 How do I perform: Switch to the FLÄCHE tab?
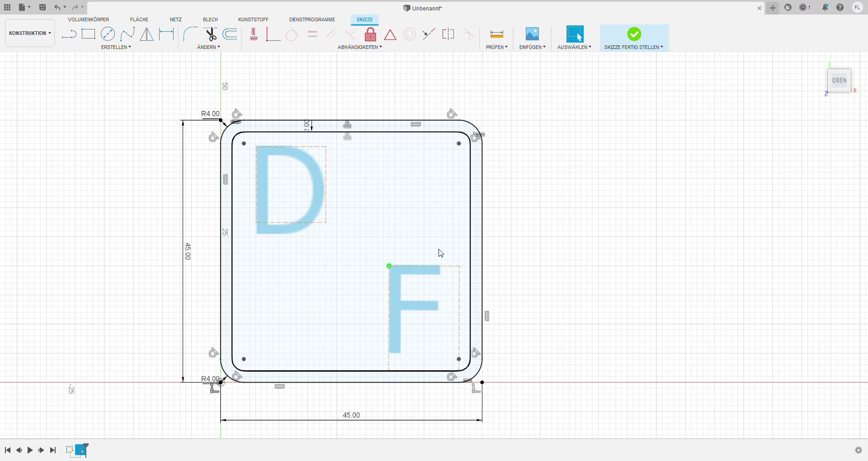(x=139, y=19)
